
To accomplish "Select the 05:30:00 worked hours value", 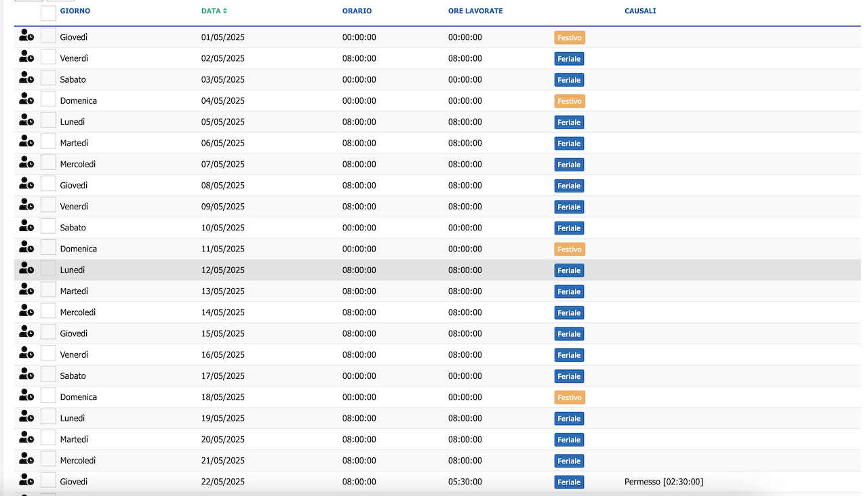I will (x=465, y=482).
